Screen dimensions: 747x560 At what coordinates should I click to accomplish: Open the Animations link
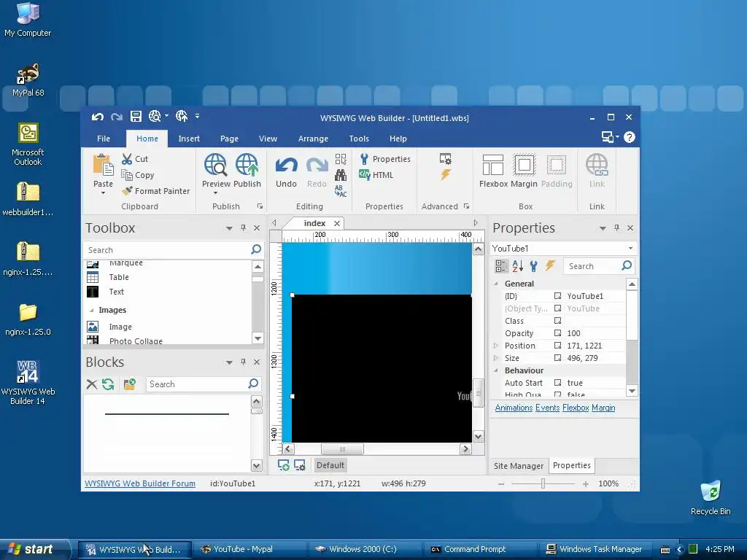[514, 408]
